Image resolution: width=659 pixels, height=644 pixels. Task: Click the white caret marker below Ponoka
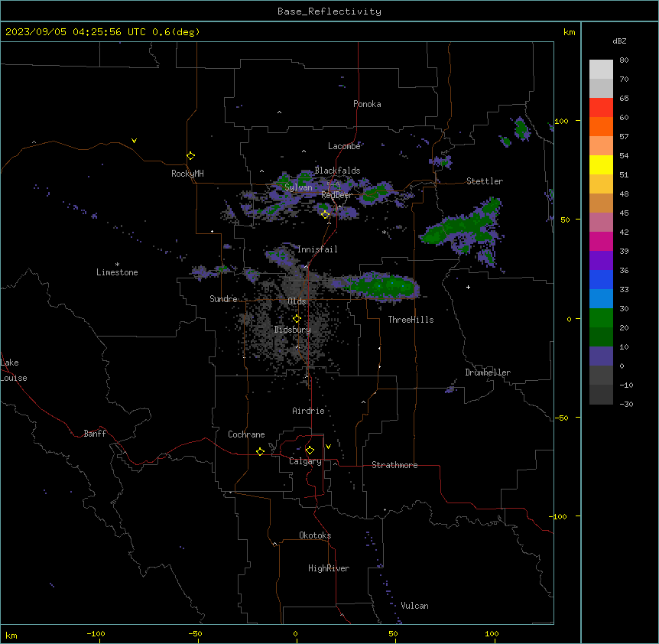click(x=280, y=112)
